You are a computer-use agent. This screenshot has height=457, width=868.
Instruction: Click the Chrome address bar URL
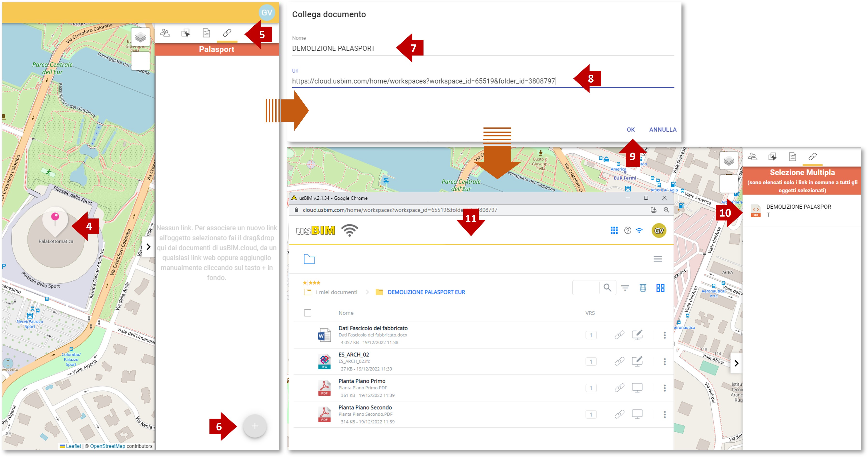coord(400,210)
